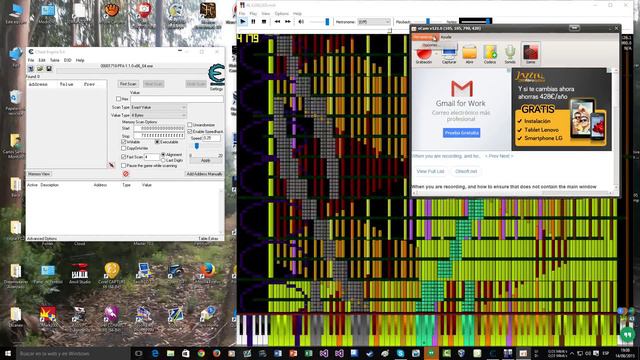
Task: Click the oCam Grabación record icon
Action: (424, 55)
